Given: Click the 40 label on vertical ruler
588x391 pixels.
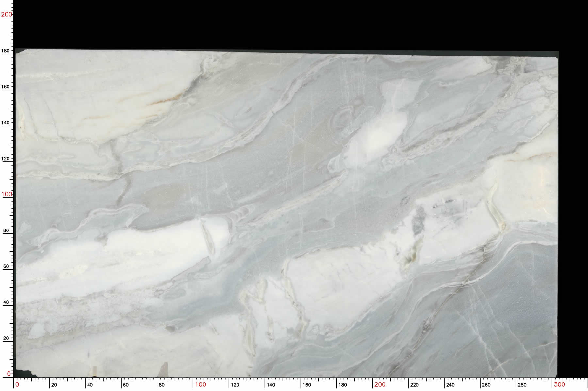Looking at the screenshot, I should pyautogui.click(x=6, y=302).
